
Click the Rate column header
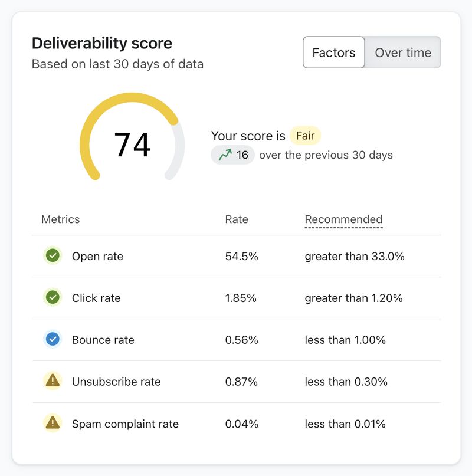point(237,219)
